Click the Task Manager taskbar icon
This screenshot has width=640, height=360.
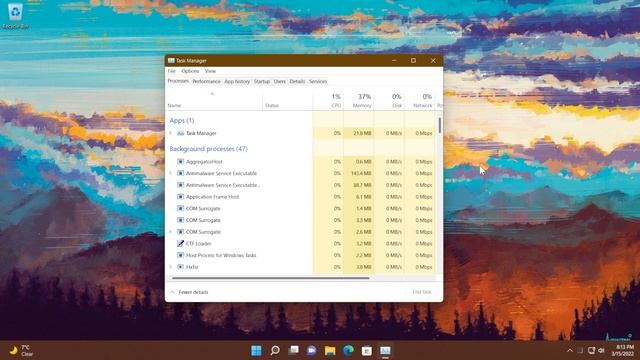click(385, 350)
